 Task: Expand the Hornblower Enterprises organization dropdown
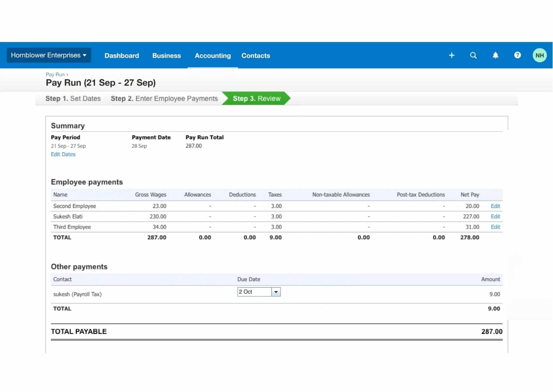[49, 55]
